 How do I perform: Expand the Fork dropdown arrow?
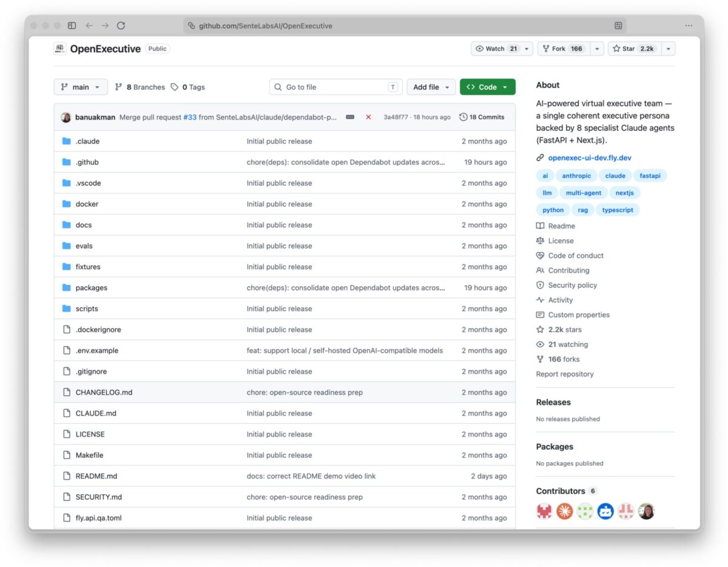(597, 49)
